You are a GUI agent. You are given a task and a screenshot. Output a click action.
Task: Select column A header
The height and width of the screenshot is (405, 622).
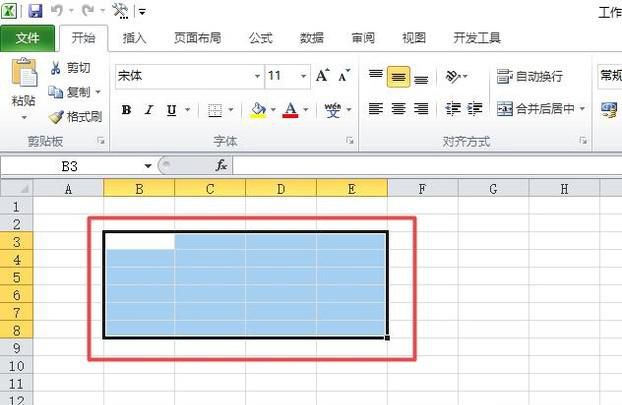(x=68, y=189)
